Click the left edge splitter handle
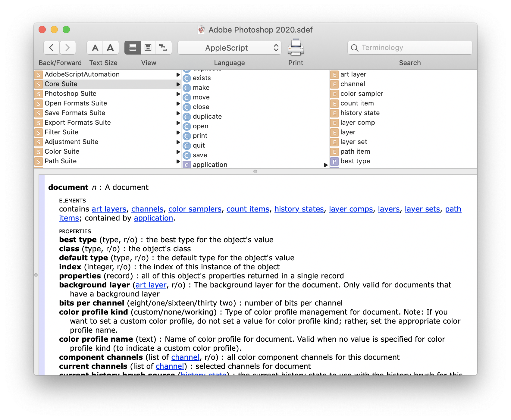The height and width of the screenshot is (420, 511). (36, 275)
